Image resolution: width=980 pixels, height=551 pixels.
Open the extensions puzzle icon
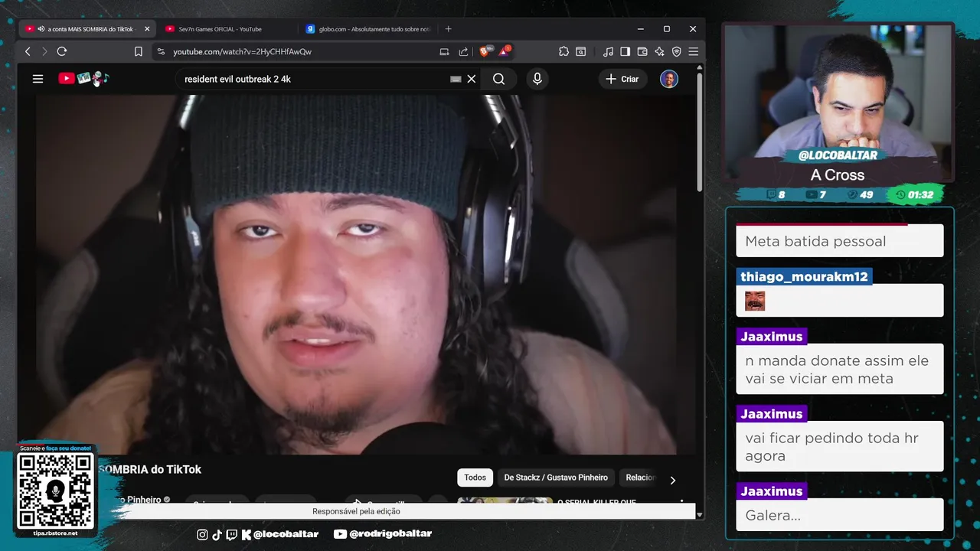coord(563,51)
